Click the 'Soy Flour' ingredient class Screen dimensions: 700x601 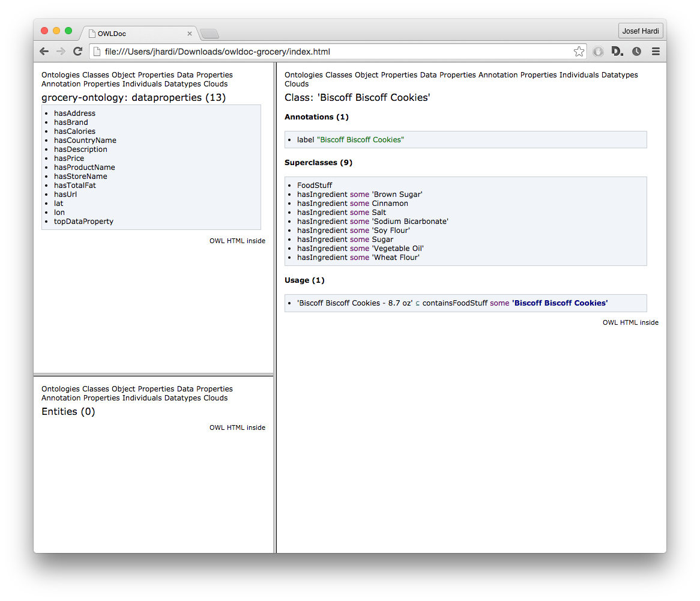tap(391, 231)
